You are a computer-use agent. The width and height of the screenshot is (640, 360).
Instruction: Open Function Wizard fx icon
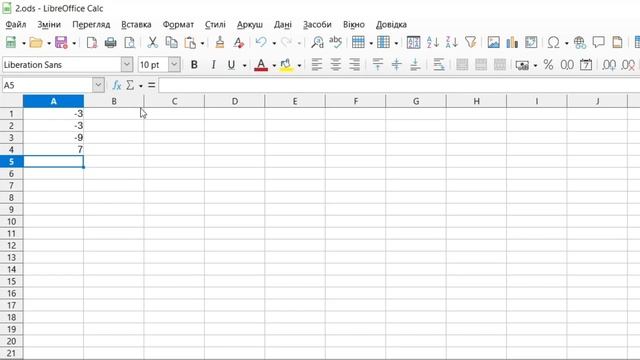pos(117,85)
